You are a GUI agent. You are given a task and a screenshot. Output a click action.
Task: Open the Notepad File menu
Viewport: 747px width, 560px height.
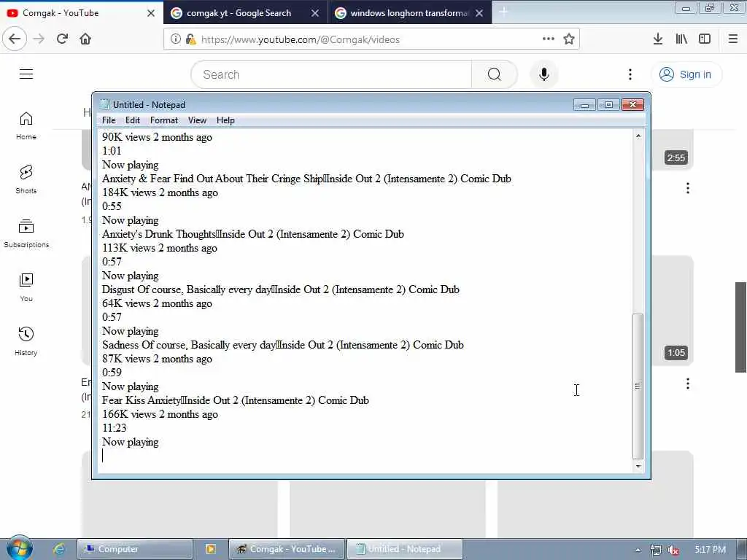coord(109,120)
